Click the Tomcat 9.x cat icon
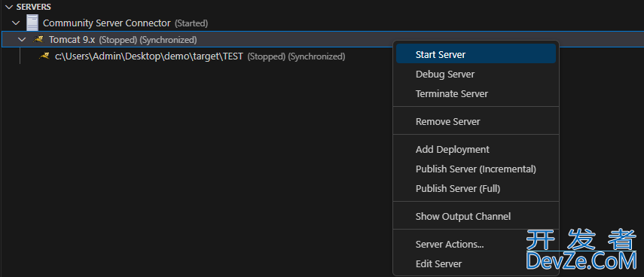The image size is (644, 277). coord(39,39)
